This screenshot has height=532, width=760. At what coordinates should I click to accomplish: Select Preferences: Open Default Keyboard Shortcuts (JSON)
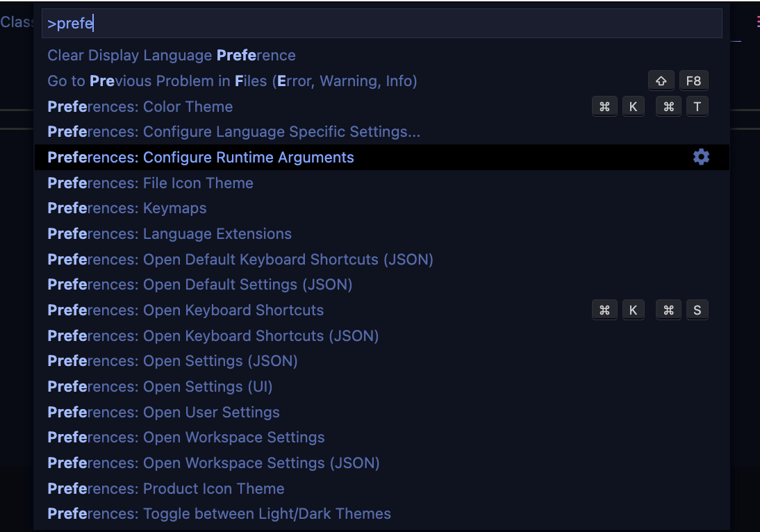coord(240,259)
